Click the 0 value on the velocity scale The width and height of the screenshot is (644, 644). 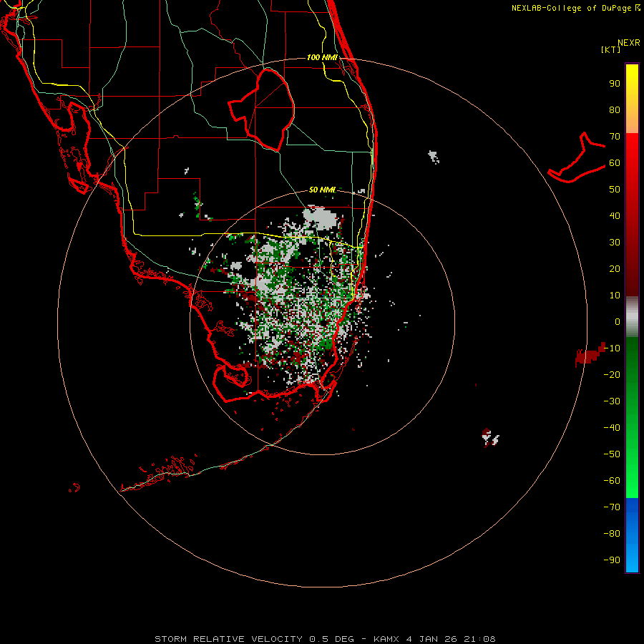coord(618,322)
